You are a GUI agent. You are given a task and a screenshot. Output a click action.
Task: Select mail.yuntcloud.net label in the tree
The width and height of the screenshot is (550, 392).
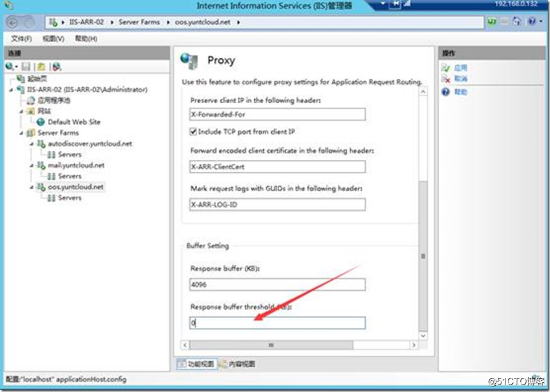point(76,165)
